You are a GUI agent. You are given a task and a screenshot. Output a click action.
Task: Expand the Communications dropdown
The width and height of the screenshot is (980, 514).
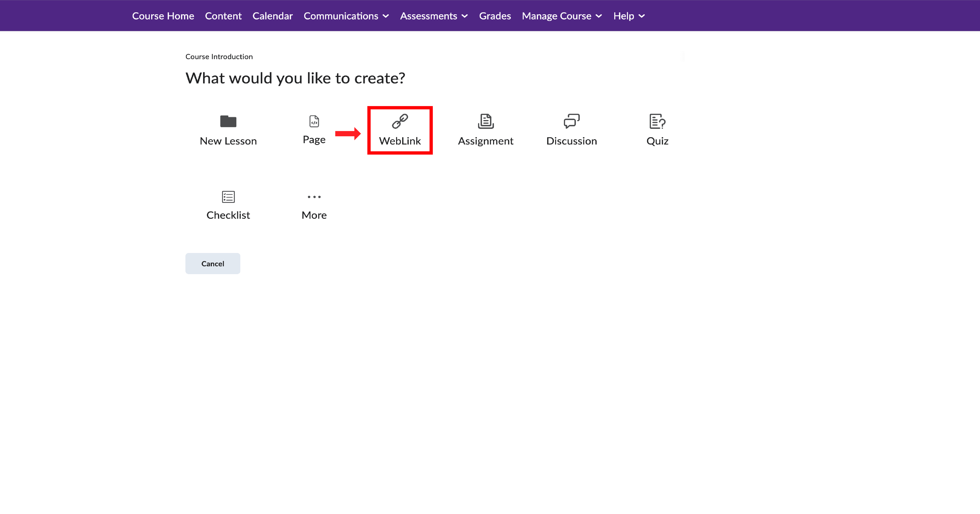point(346,16)
